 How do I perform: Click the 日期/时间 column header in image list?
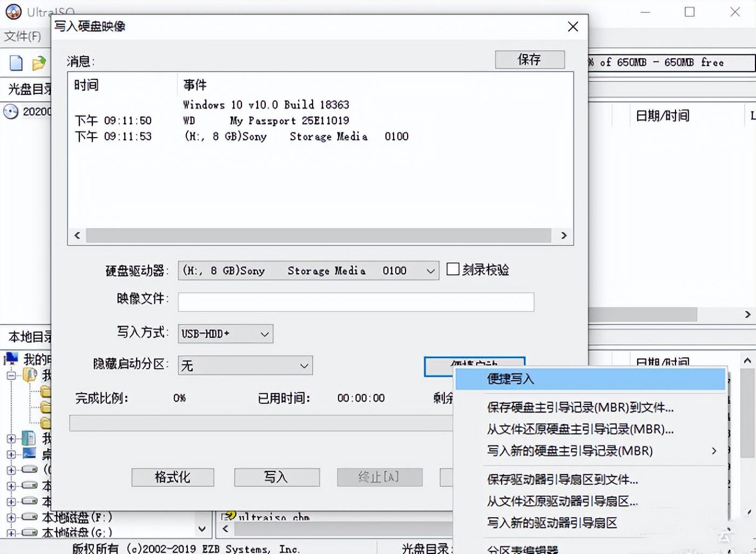click(662, 116)
